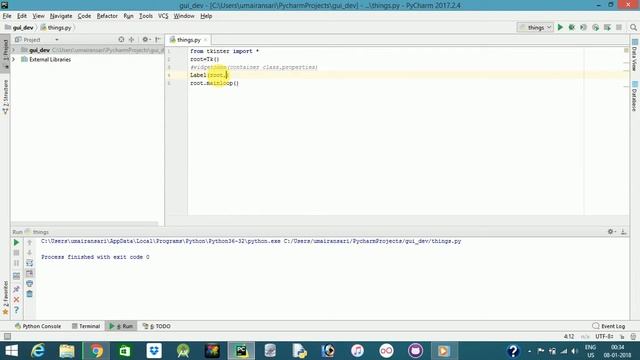Viewport: 640px width, 360px height.
Task: Open line separator selector in status bar
Action: coord(585,337)
